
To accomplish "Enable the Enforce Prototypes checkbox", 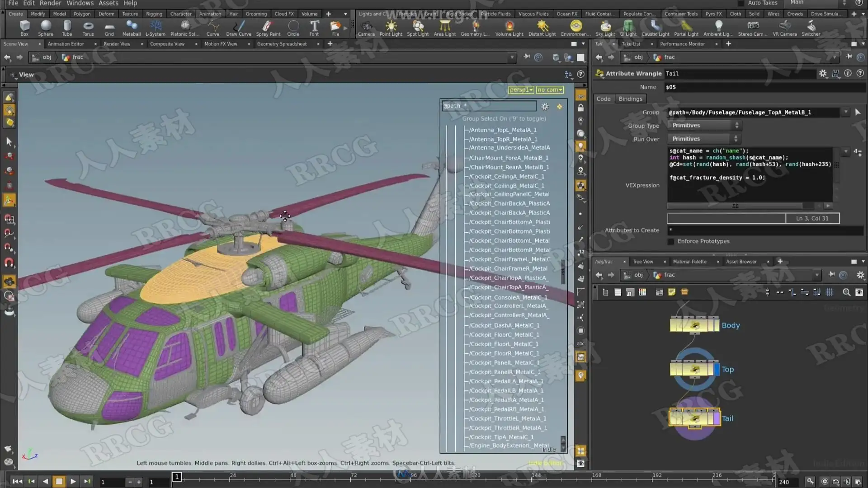I will [x=671, y=241].
